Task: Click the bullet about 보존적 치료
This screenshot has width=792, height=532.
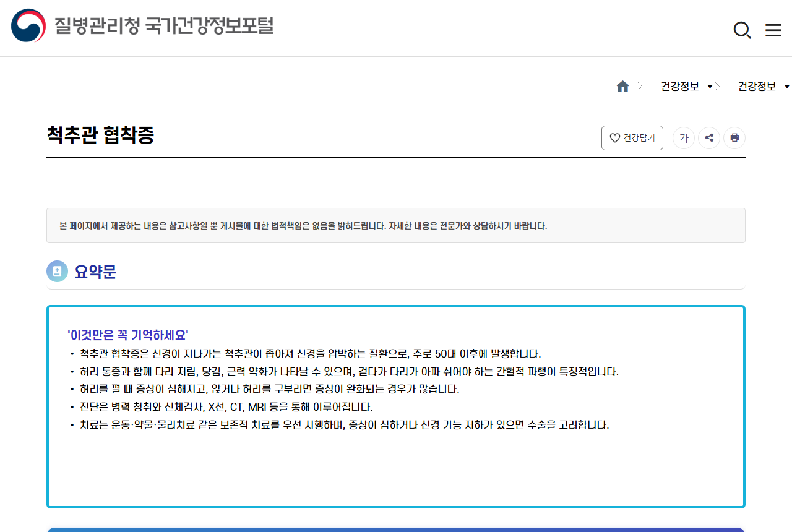Action: coord(345,425)
